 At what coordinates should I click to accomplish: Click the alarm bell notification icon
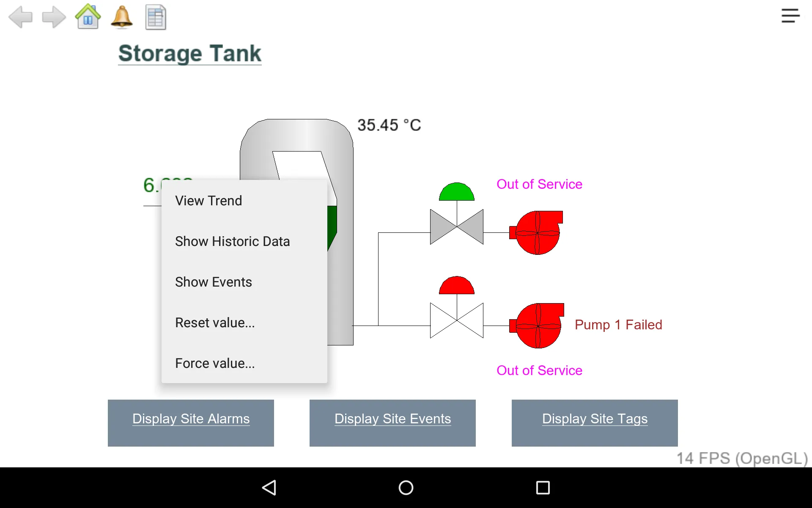click(x=121, y=17)
